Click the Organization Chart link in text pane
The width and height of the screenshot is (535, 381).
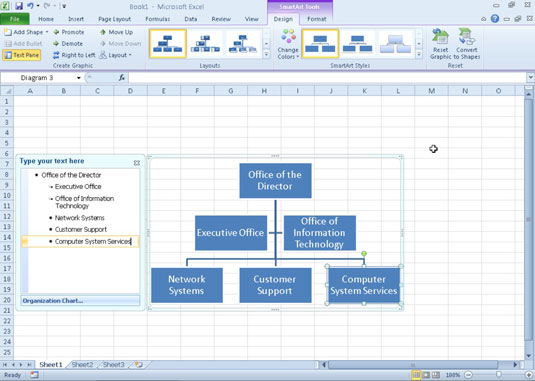point(53,301)
